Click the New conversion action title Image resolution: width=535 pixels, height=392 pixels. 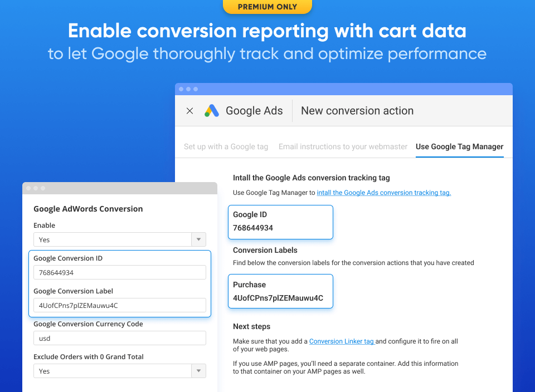[357, 111]
